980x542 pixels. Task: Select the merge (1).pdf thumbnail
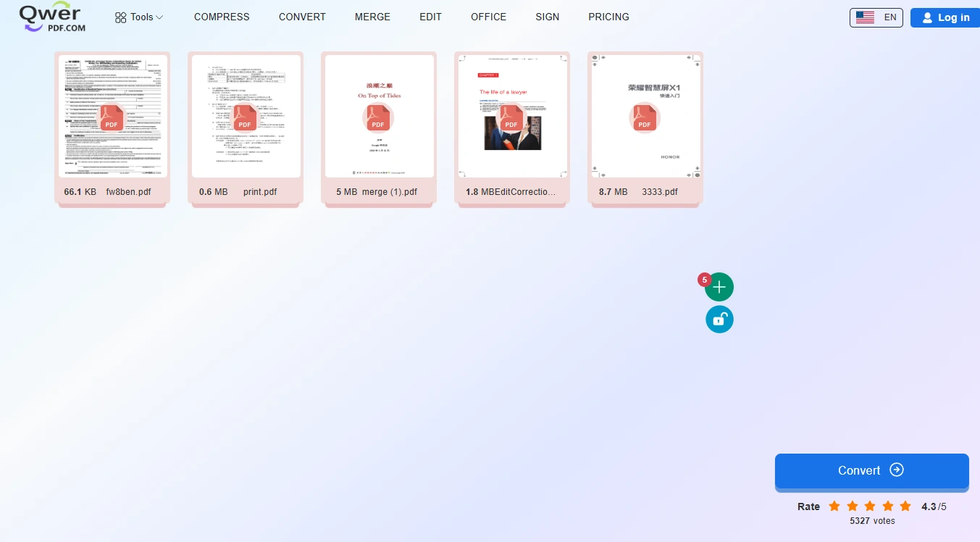[x=379, y=116]
